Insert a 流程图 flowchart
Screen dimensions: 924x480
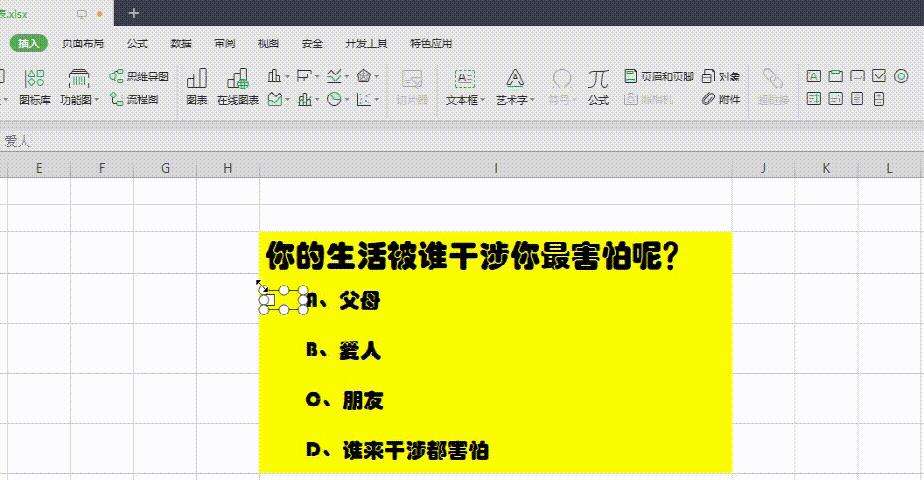(x=134, y=100)
